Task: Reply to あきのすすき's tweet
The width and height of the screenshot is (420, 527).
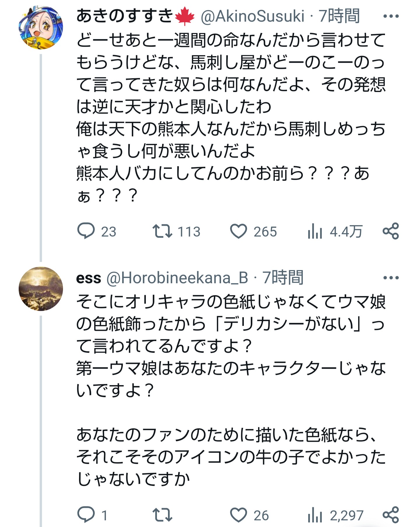Action: pyautogui.click(x=86, y=231)
